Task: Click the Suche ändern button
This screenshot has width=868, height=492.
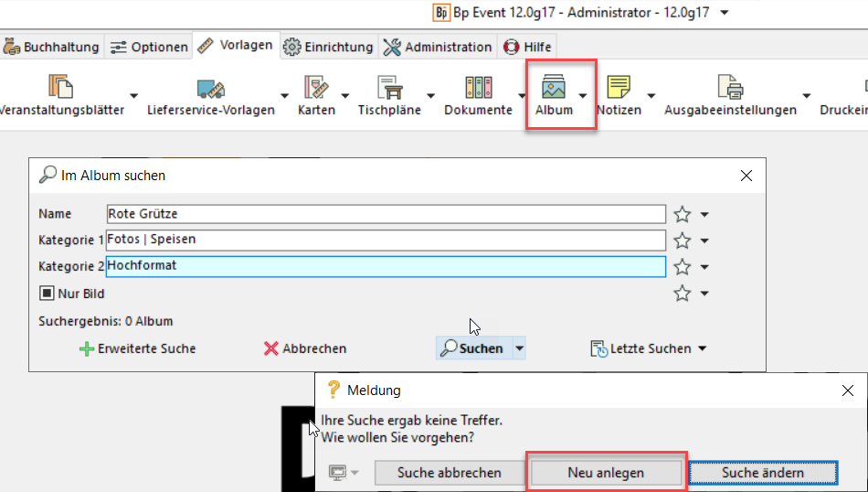Action: [x=762, y=473]
